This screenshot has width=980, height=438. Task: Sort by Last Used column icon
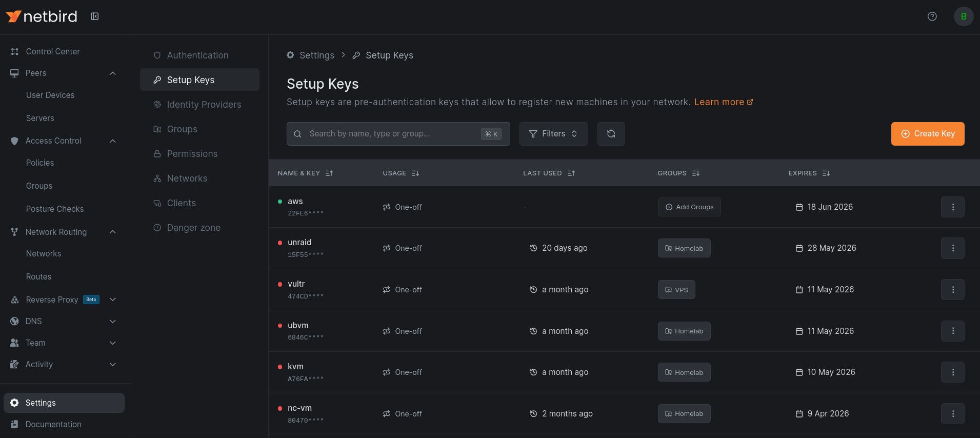pos(571,173)
